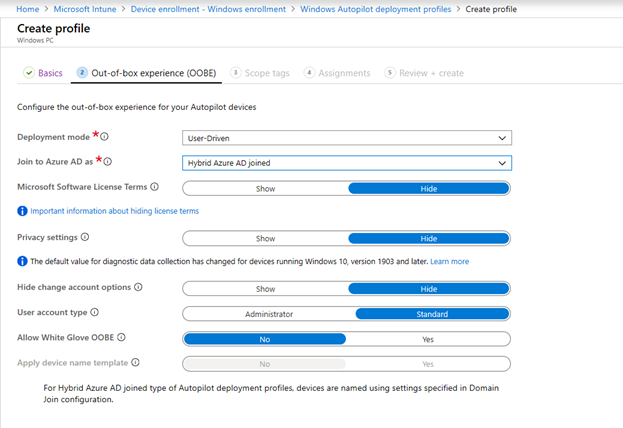Viewport: 623px width, 428px height.
Task: Click info icon next to Deployment mode
Action: [x=105, y=137]
